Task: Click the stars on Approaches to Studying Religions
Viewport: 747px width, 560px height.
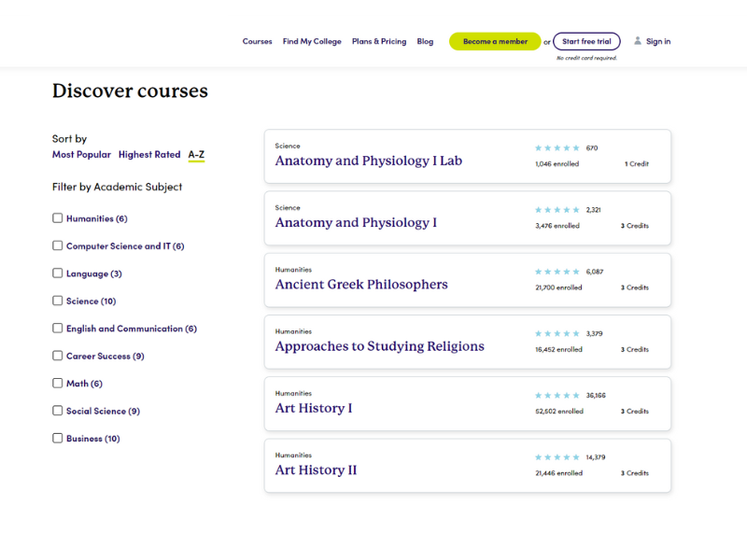Action: (x=557, y=332)
